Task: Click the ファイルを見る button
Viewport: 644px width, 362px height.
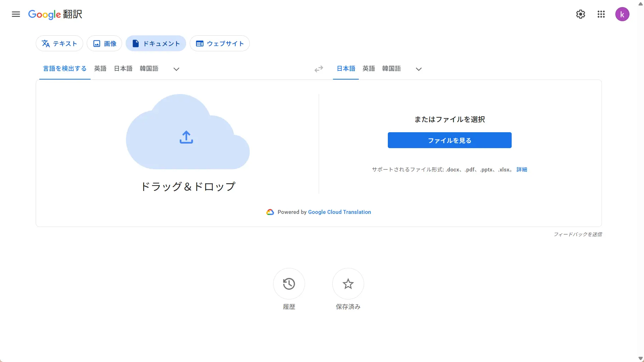Action: [x=450, y=140]
